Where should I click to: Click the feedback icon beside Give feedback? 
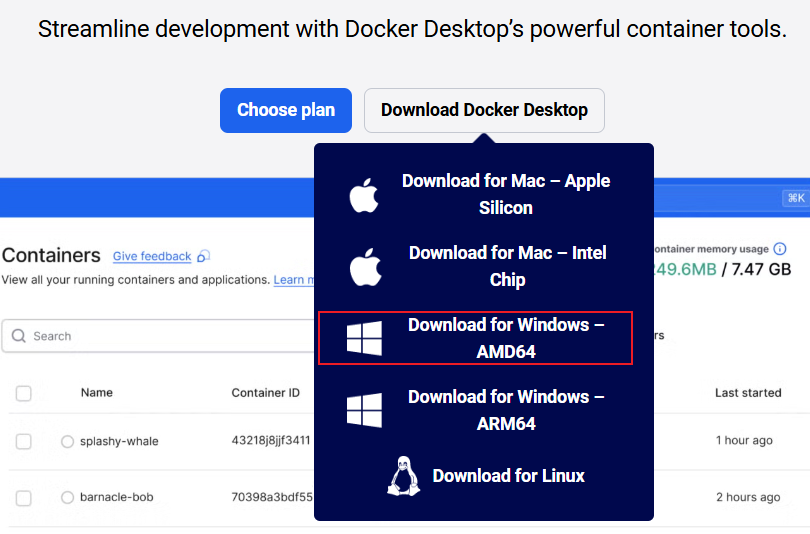(x=204, y=257)
